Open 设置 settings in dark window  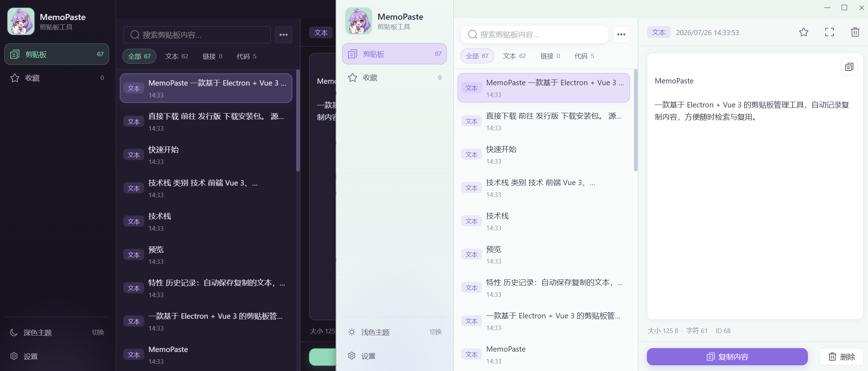click(57, 356)
